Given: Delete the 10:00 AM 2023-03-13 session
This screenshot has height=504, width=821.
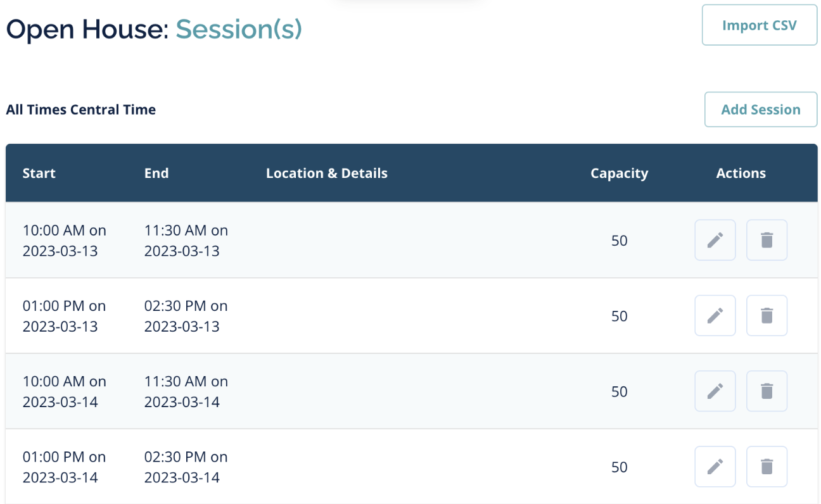Looking at the screenshot, I should [x=767, y=240].
